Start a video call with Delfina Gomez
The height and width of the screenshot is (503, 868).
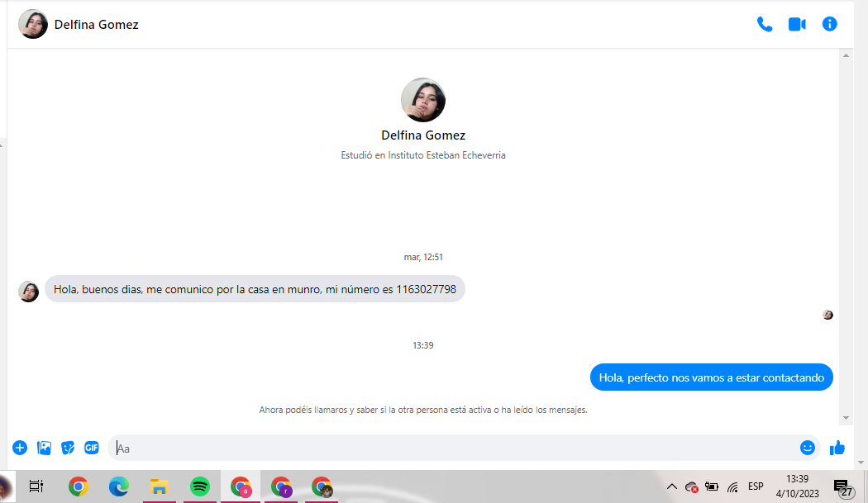click(797, 24)
